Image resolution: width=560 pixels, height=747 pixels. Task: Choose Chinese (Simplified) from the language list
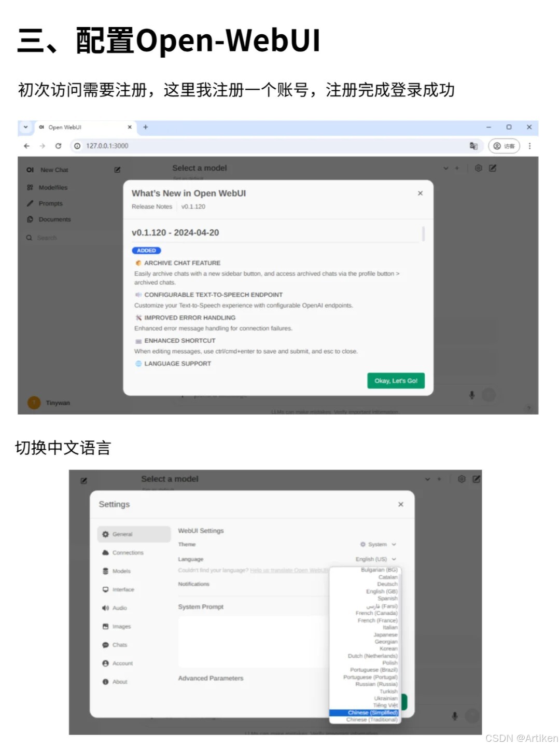(365, 713)
